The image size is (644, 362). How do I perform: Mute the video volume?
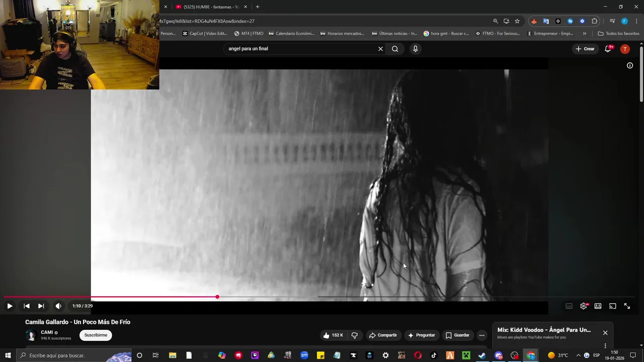[58, 306]
